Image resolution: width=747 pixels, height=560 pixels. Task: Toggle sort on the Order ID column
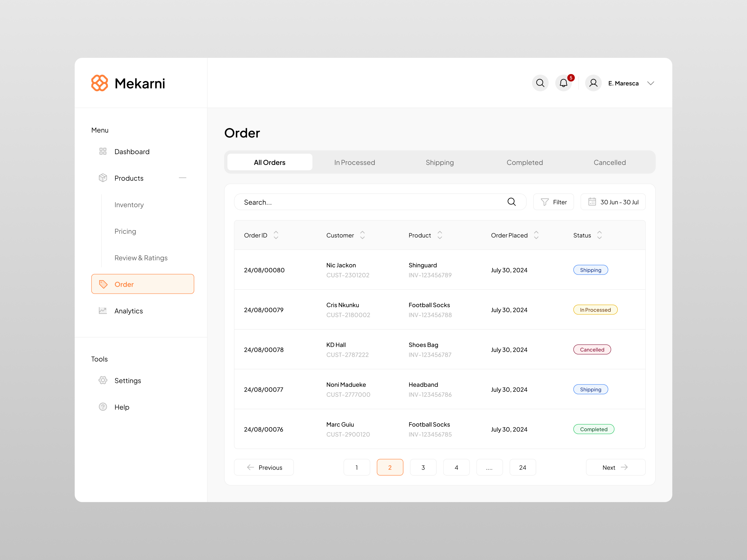pos(276,235)
